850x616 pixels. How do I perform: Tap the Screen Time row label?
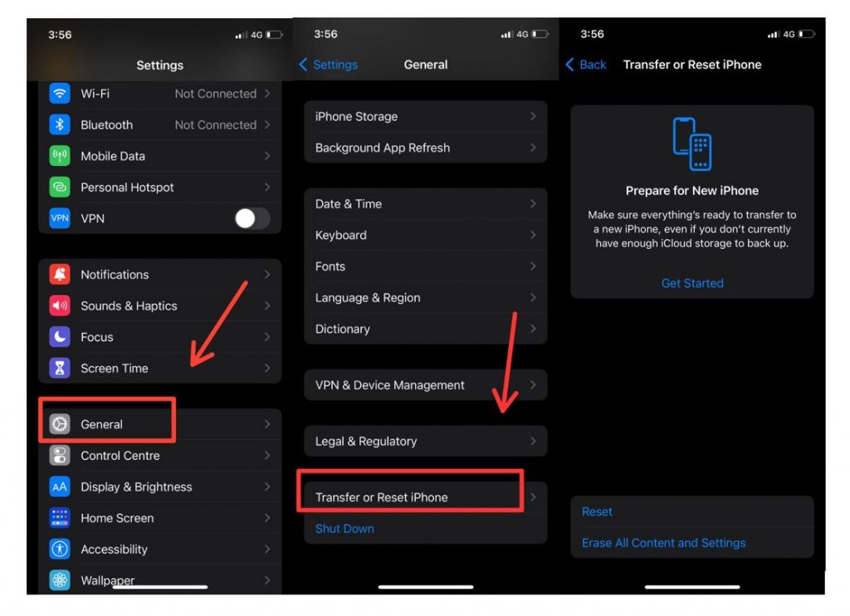tap(115, 369)
